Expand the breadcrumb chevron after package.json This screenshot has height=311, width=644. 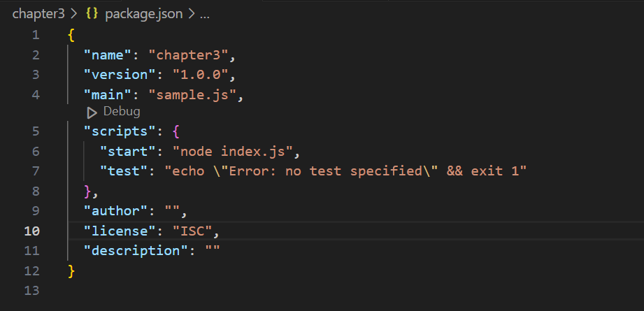tap(192, 14)
